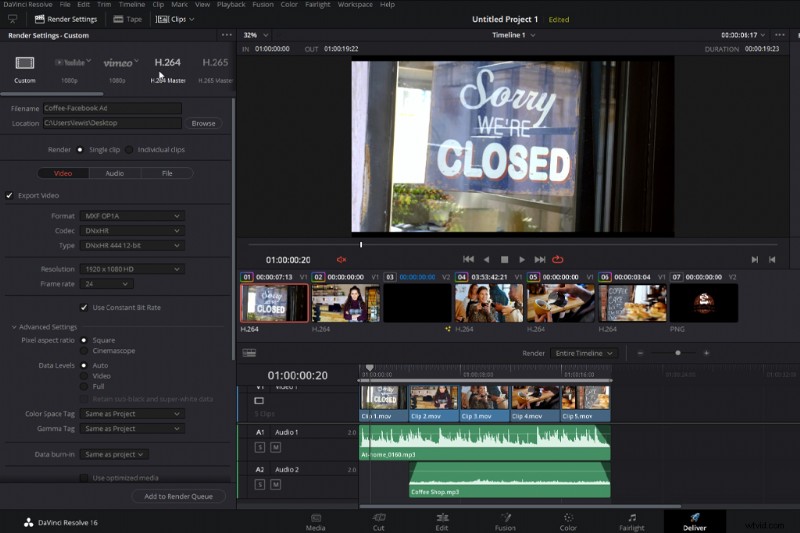
Task: Open the Edit page
Action: tap(442, 522)
